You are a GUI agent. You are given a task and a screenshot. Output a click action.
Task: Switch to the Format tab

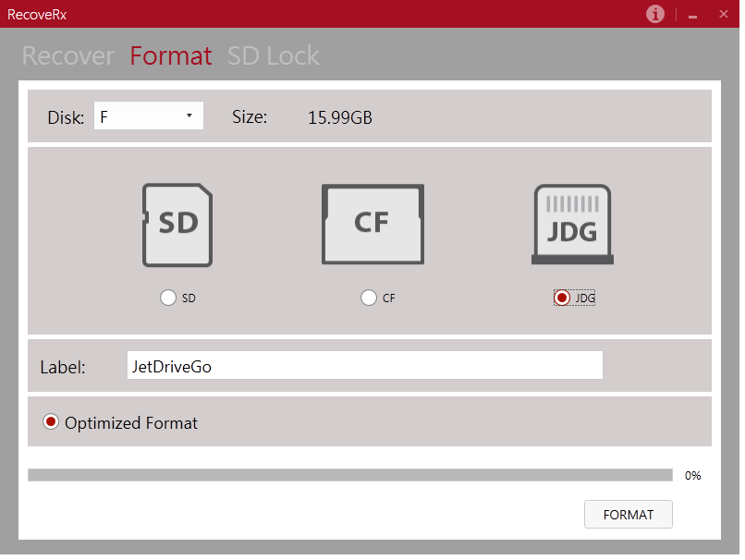[x=171, y=55]
